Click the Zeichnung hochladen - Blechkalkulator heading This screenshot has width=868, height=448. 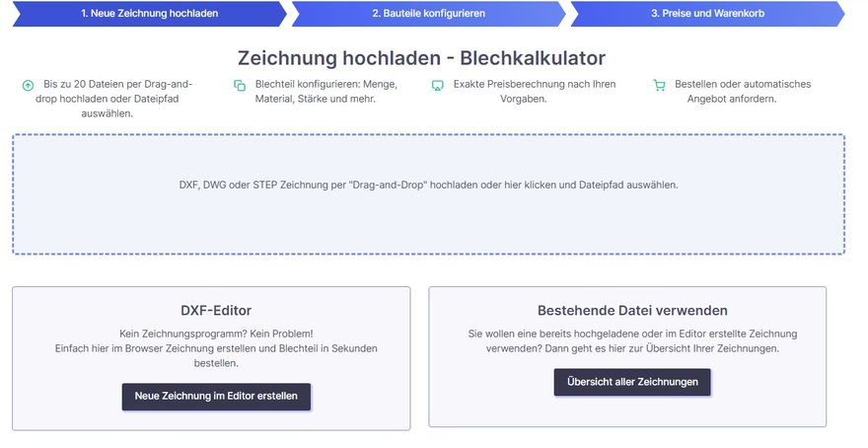click(422, 57)
